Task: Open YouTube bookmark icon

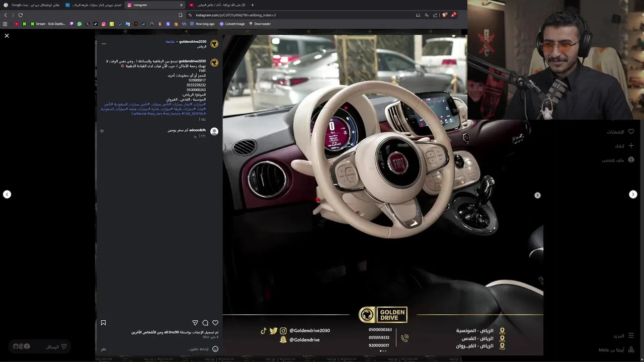Action: [x=17, y=24]
